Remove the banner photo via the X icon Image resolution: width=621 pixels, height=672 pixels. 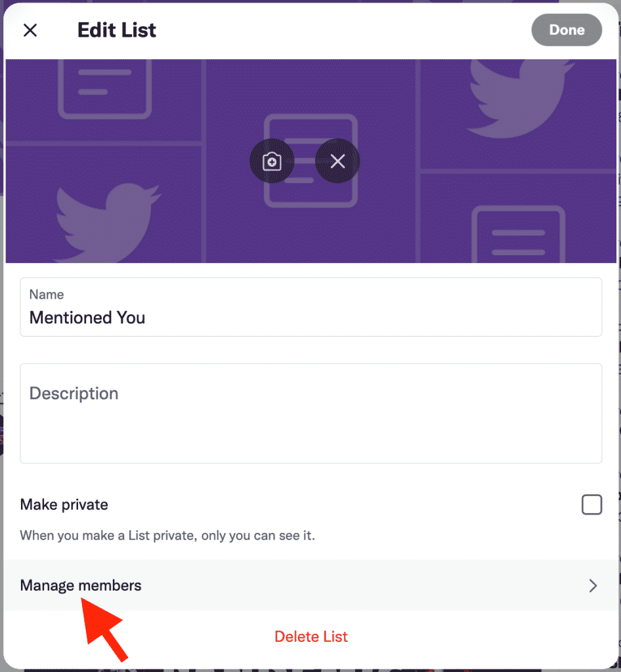tap(337, 160)
